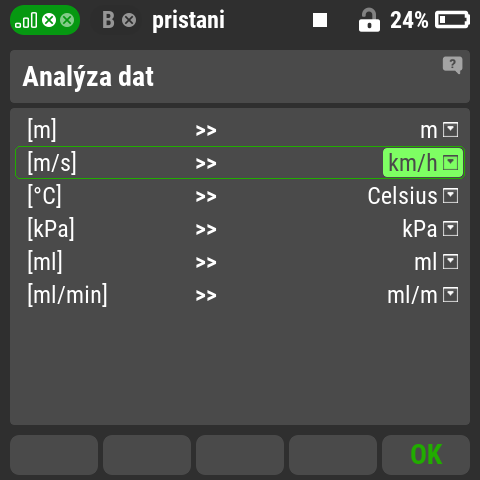Select the [ml/min] row
The image size is (480, 480).
240,295
